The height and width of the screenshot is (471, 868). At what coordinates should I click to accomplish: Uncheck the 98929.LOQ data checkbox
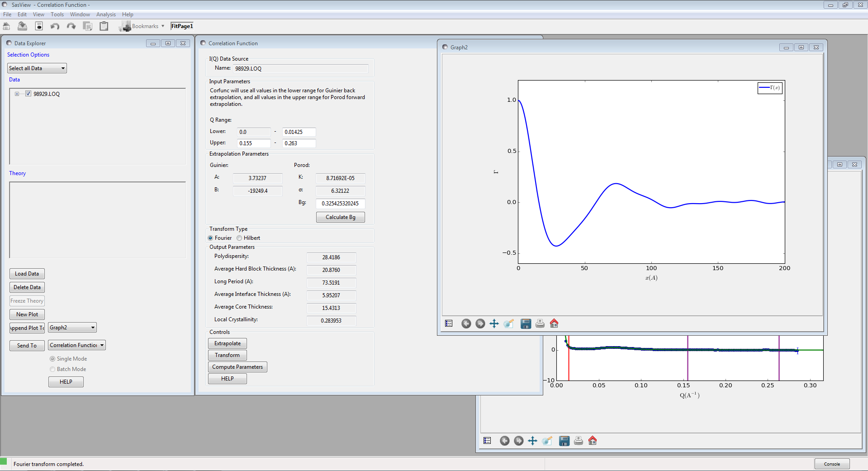tap(28, 94)
